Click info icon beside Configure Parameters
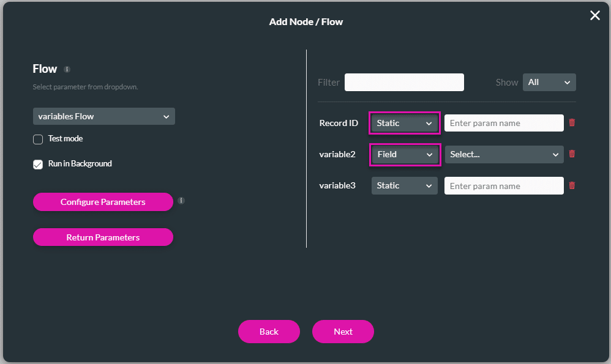The height and width of the screenshot is (364, 611). (181, 200)
